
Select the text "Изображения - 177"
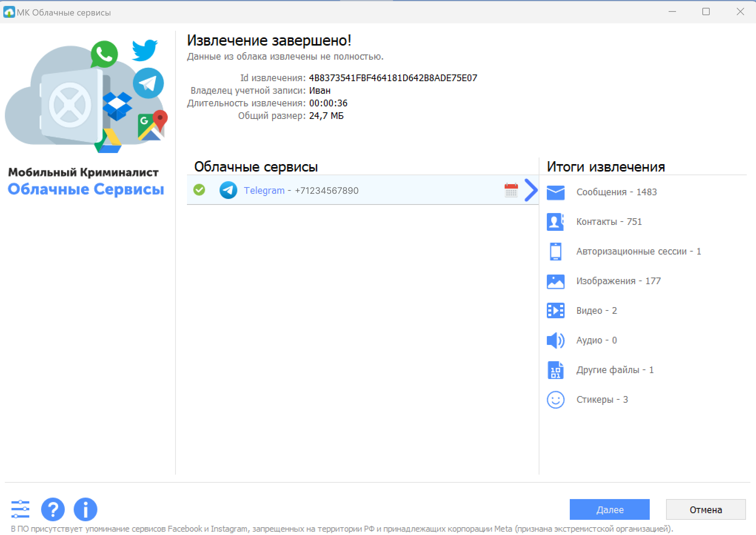tap(618, 281)
